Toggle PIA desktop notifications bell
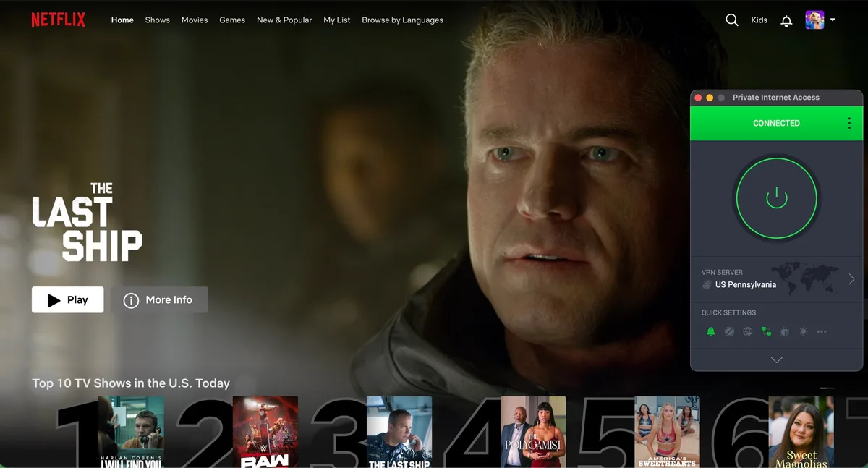 [x=710, y=332]
